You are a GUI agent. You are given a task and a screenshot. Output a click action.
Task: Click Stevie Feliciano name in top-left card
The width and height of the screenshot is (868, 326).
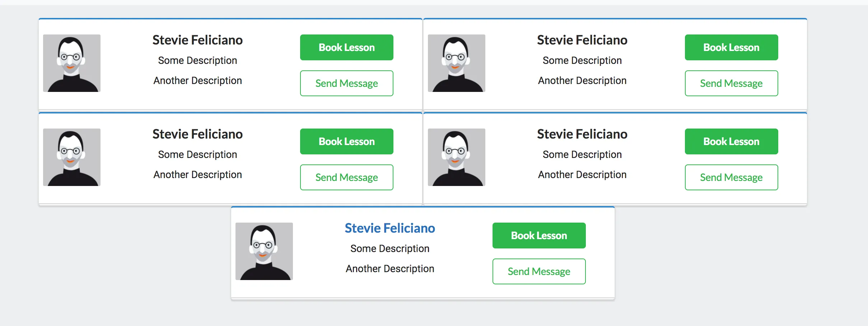197,40
